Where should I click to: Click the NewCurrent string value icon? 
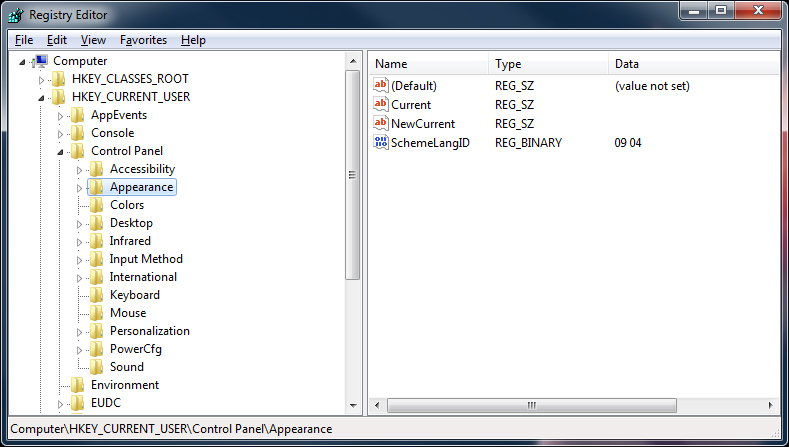[x=381, y=123]
